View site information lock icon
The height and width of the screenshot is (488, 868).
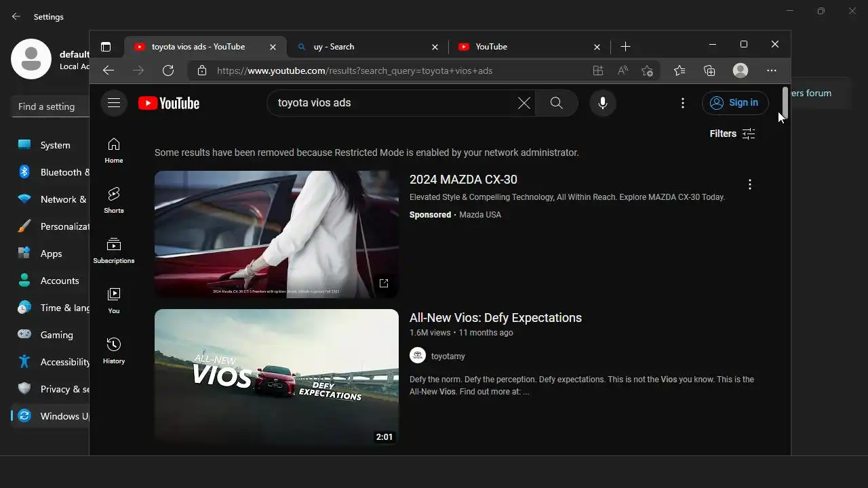201,70
